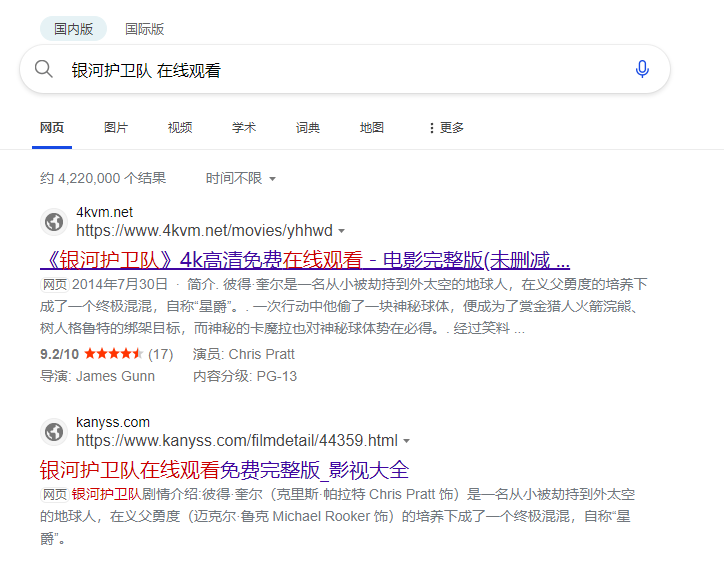Activate the microphone voice search icon

(642, 69)
